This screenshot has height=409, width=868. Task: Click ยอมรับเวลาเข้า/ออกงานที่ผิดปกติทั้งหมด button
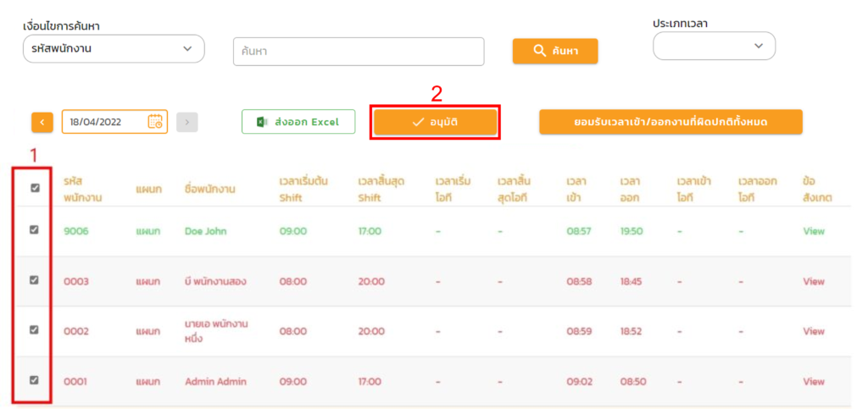670,122
